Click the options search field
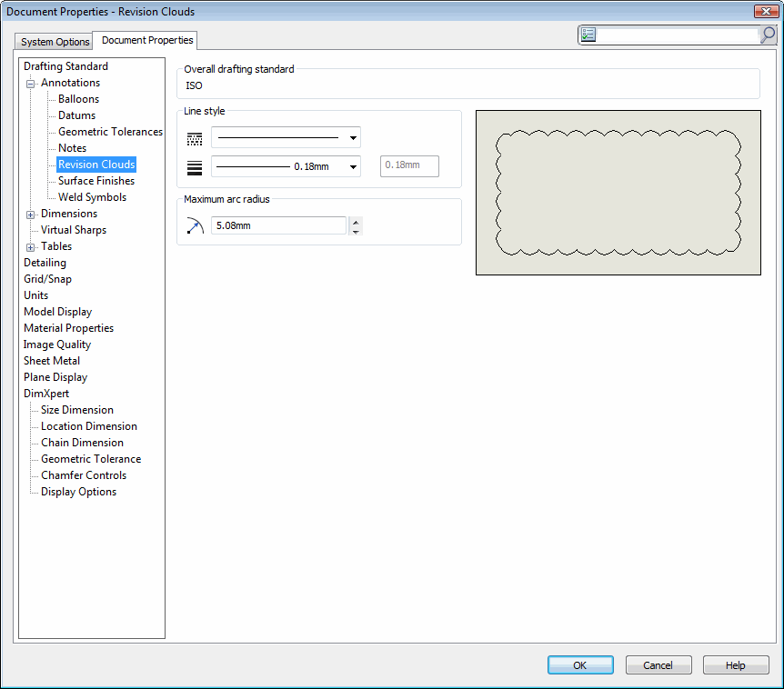The image size is (784, 689). [677, 35]
